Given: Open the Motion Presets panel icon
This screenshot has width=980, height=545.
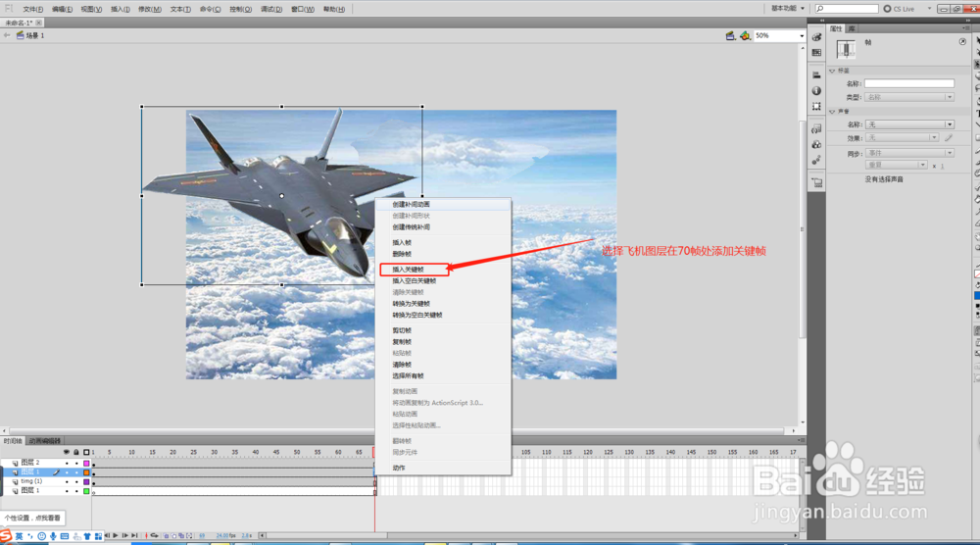Looking at the screenshot, I should click(816, 161).
